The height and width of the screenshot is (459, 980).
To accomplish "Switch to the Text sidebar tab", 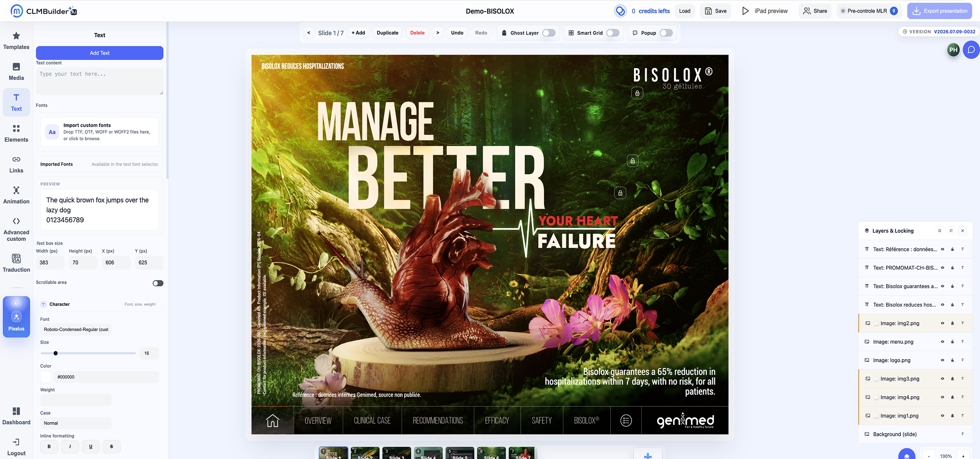I will tap(16, 102).
